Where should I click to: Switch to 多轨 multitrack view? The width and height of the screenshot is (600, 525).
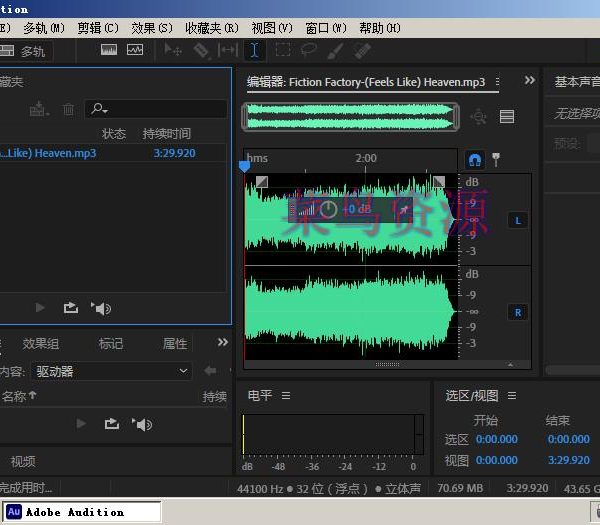click(x=24, y=51)
